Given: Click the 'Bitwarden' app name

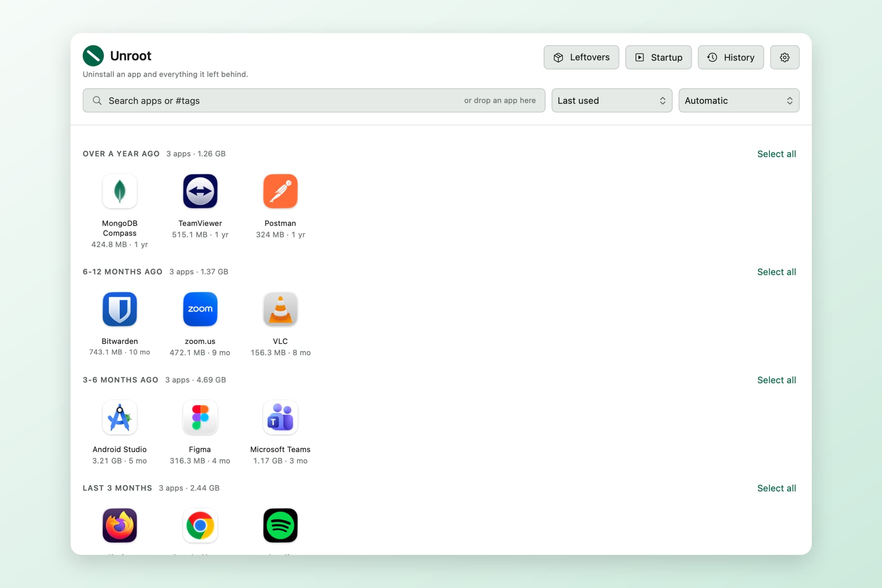Looking at the screenshot, I should click(x=120, y=341).
